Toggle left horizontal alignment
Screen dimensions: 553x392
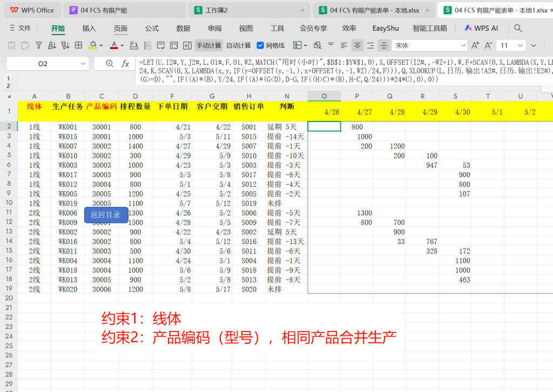click(344, 45)
